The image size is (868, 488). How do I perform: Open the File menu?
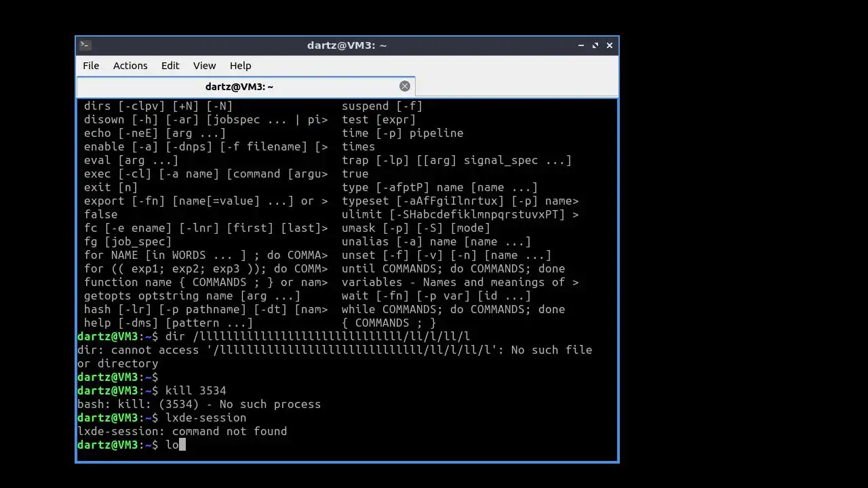coord(91,66)
